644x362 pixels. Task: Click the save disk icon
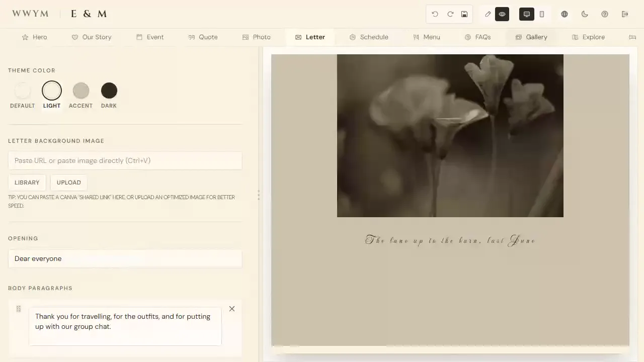pos(464,14)
